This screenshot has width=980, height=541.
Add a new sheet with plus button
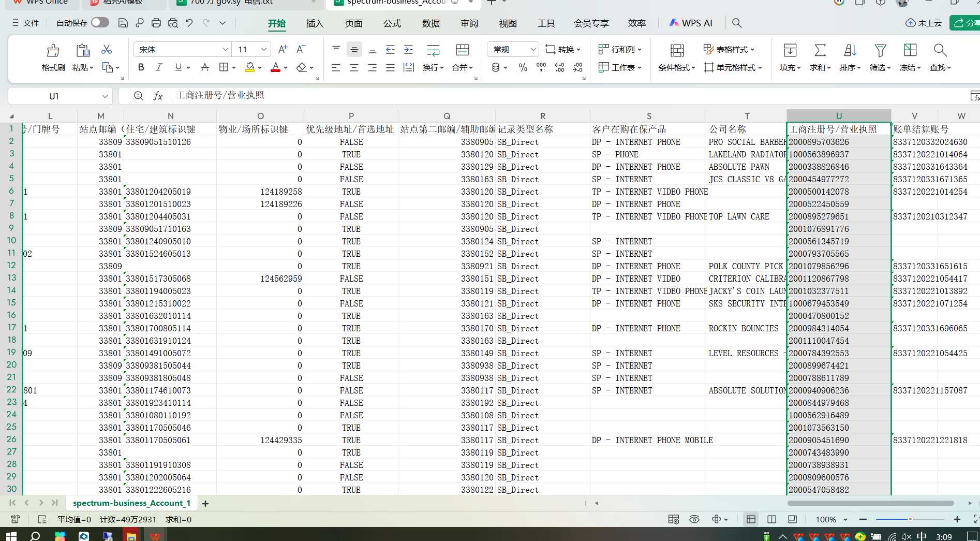[x=205, y=503]
